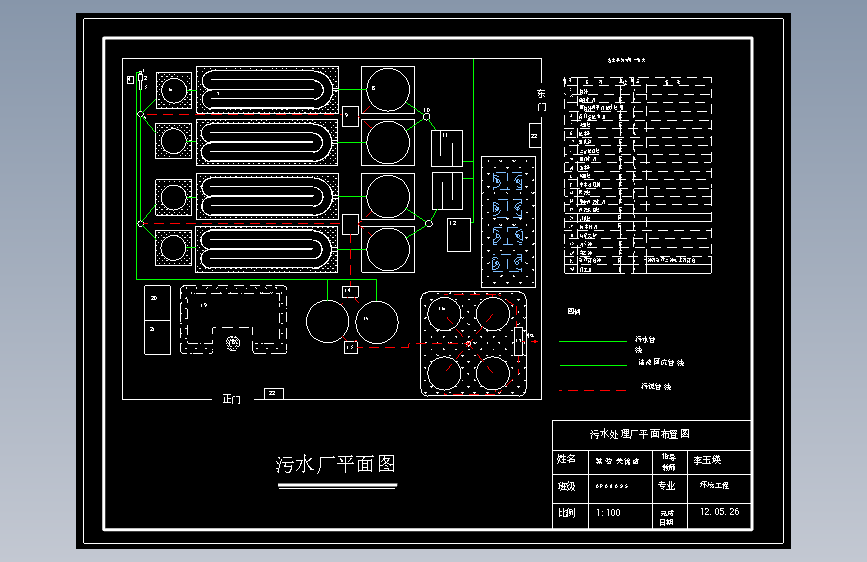The image size is (867, 562).
Task: Select the rectangle numbered 20
Action: pos(157,303)
